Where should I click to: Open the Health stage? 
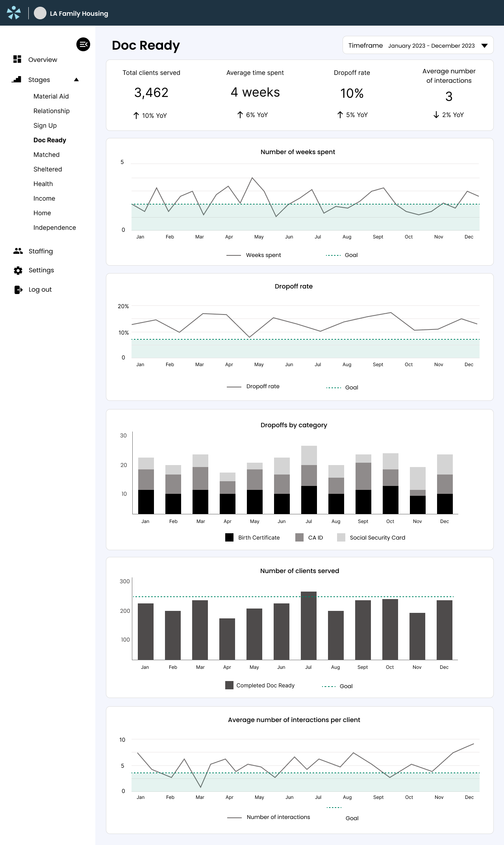pos(43,184)
